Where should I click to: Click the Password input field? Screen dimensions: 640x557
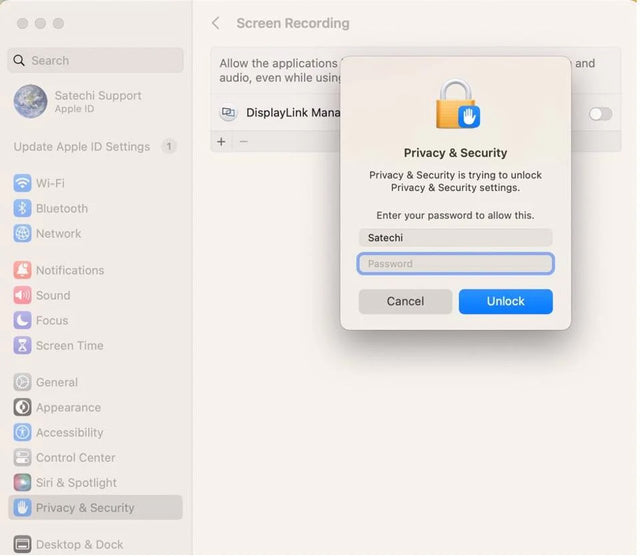click(456, 264)
